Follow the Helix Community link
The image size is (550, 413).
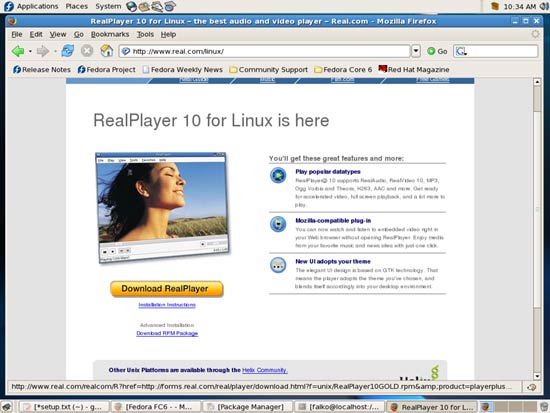265,370
